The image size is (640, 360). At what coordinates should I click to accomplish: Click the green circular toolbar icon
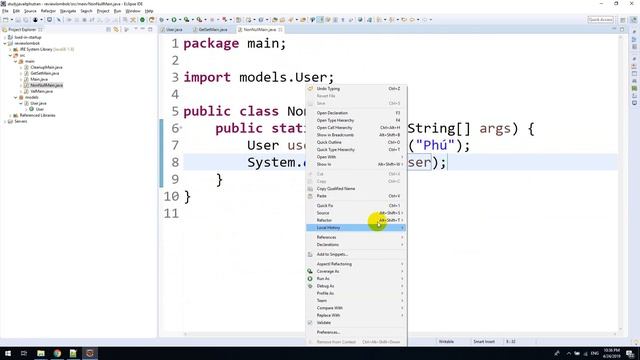coord(142,20)
